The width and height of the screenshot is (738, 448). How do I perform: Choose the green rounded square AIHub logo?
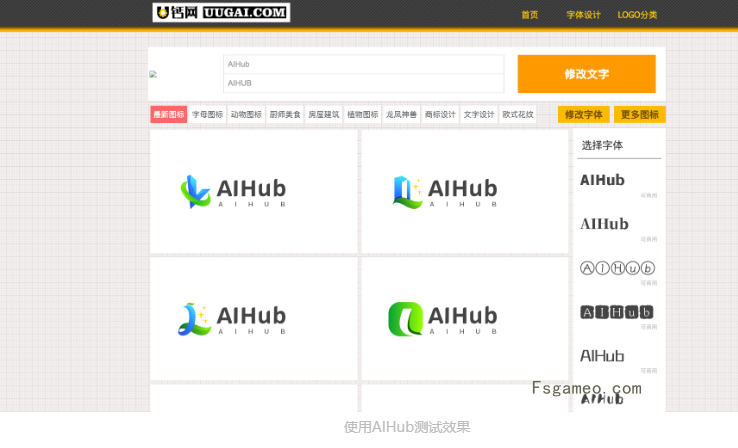[x=465, y=319]
